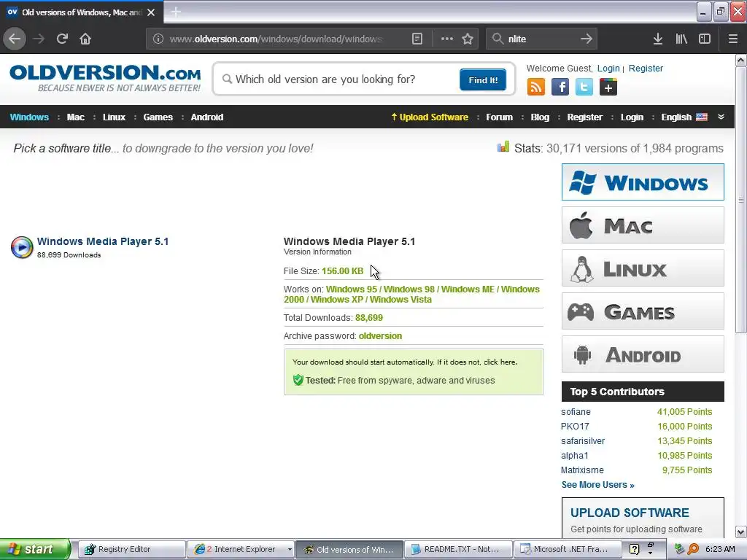Click Register in the black navigation bar
This screenshot has width=747, height=560.
click(584, 117)
